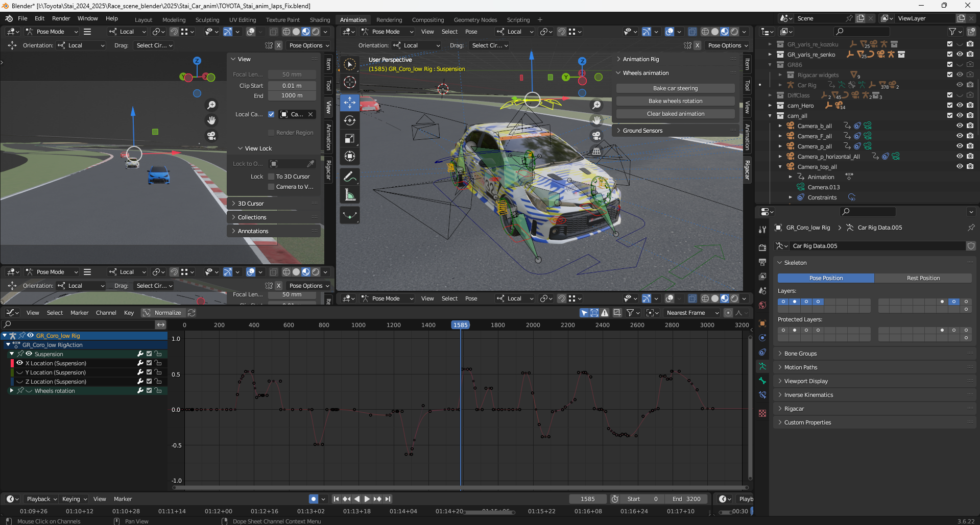Image resolution: width=980 pixels, height=525 pixels.
Task: Switch to the Shading workspace tab
Action: (320, 20)
